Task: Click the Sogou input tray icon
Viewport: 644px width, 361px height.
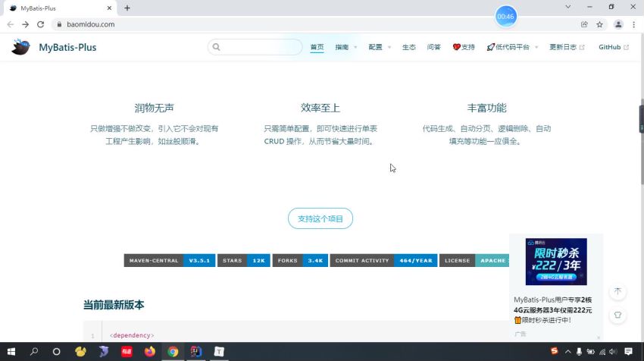Action: click(555, 350)
